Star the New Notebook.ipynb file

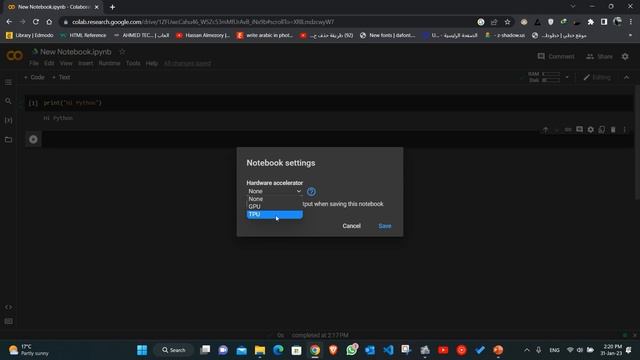click(122, 52)
